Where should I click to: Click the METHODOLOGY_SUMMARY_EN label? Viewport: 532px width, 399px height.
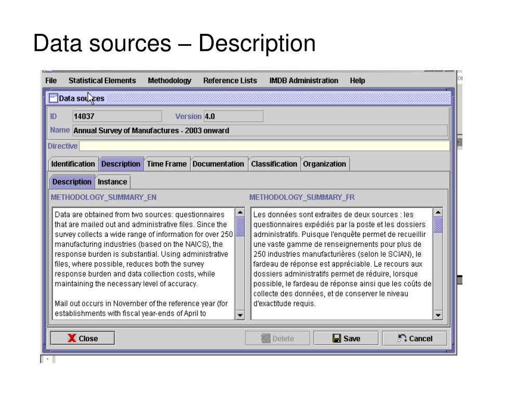(103, 197)
